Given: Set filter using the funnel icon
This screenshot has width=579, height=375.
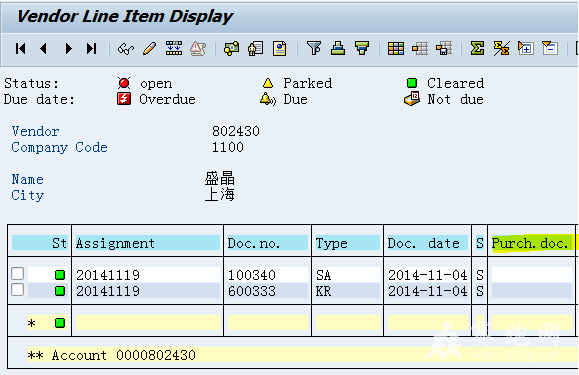Looking at the screenshot, I should [x=314, y=48].
